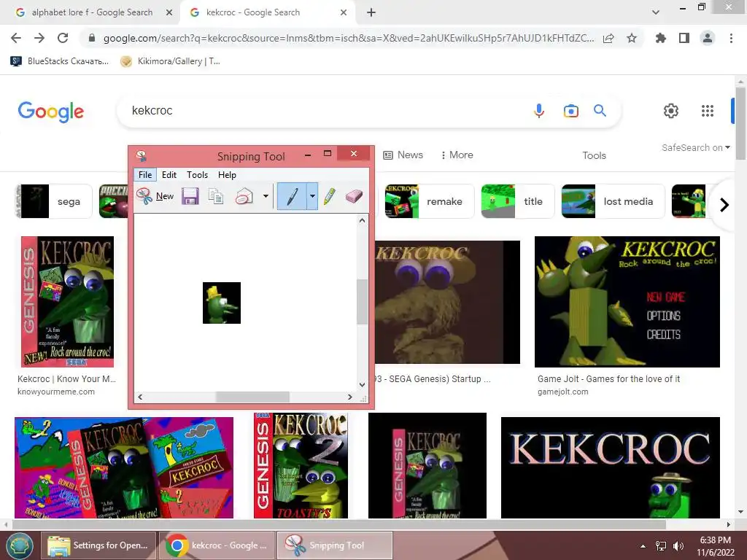Screen dimensions: 747x560
Task: Bookmark this page with star icon
Action: tap(632, 38)
